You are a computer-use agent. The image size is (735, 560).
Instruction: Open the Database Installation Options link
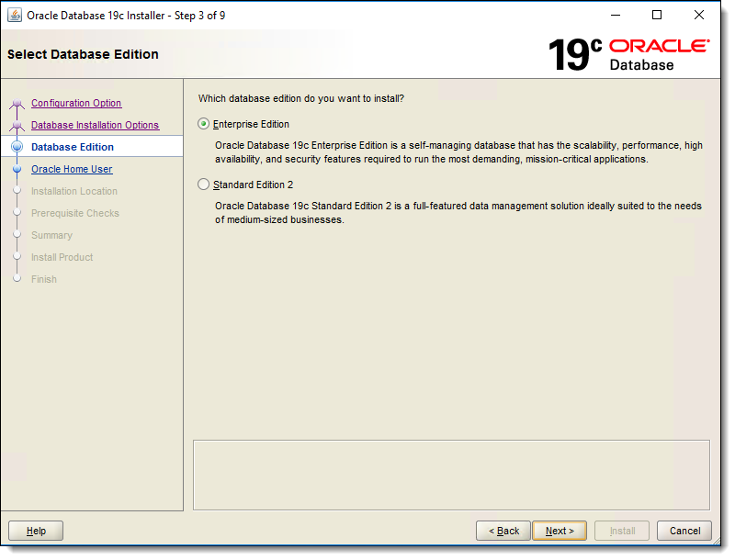click(x=96, y=125)
